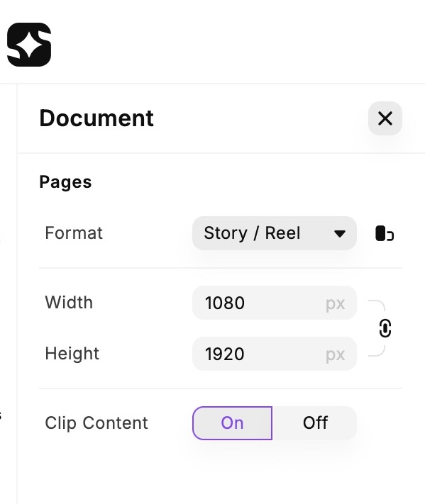The image size is (425, 504).
Task: Click the Pages section heading
Action: tap(65, 182)
